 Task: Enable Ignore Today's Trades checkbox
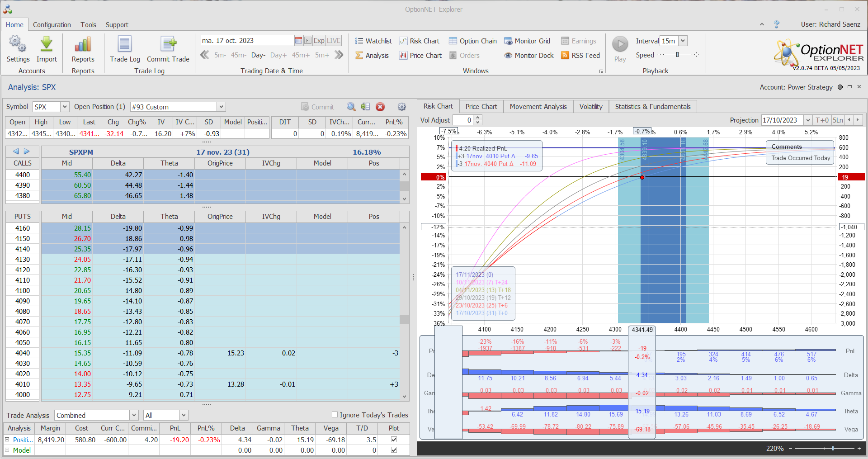pos(335,415)
